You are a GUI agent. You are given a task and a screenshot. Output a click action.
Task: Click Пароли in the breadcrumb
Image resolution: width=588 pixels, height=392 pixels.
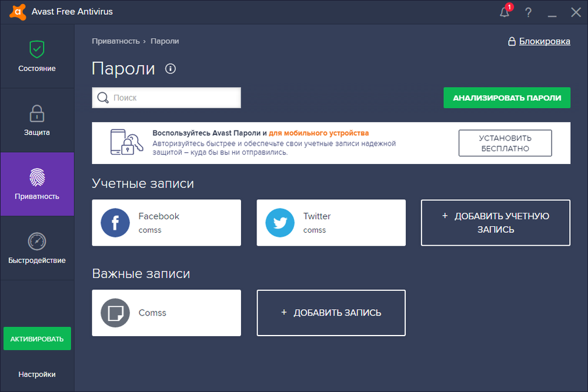tap(165, 41)
